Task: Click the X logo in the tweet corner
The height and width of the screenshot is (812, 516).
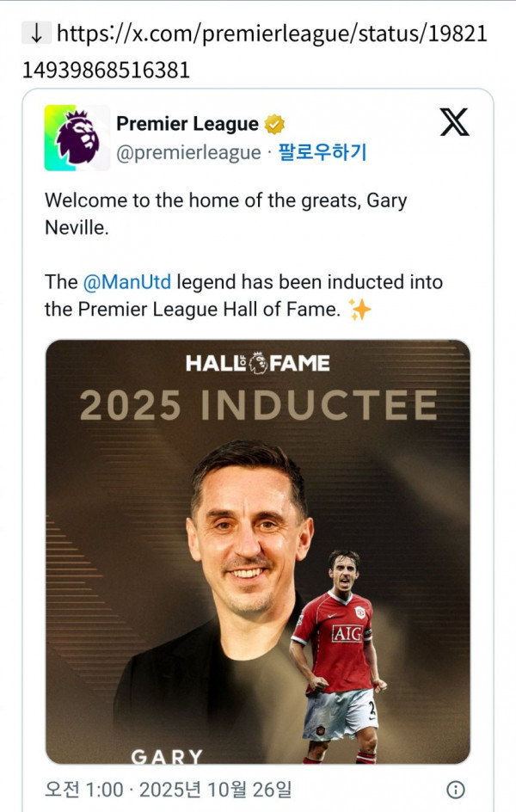Action: (455, 123)
